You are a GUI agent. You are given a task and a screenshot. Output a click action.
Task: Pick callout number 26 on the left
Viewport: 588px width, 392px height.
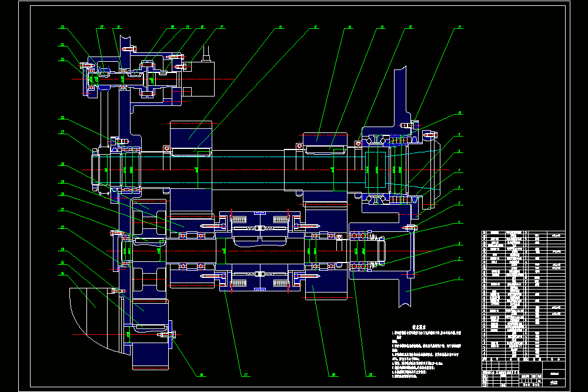pos(63,118)
